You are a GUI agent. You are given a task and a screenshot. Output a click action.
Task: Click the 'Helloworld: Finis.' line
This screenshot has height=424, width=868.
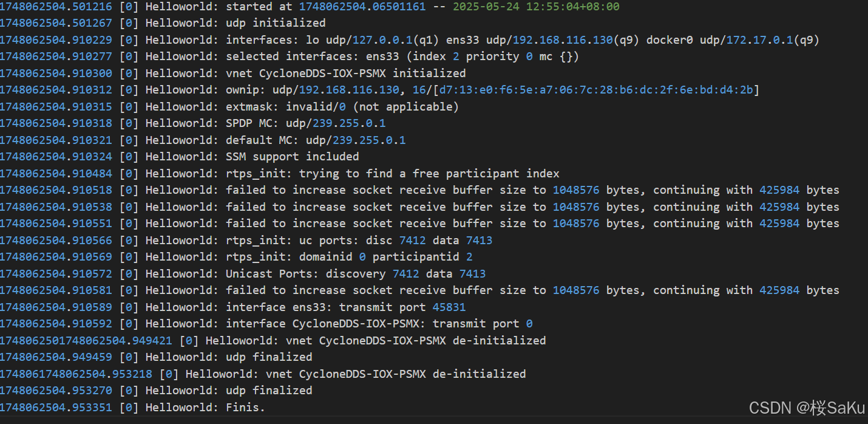133,408
